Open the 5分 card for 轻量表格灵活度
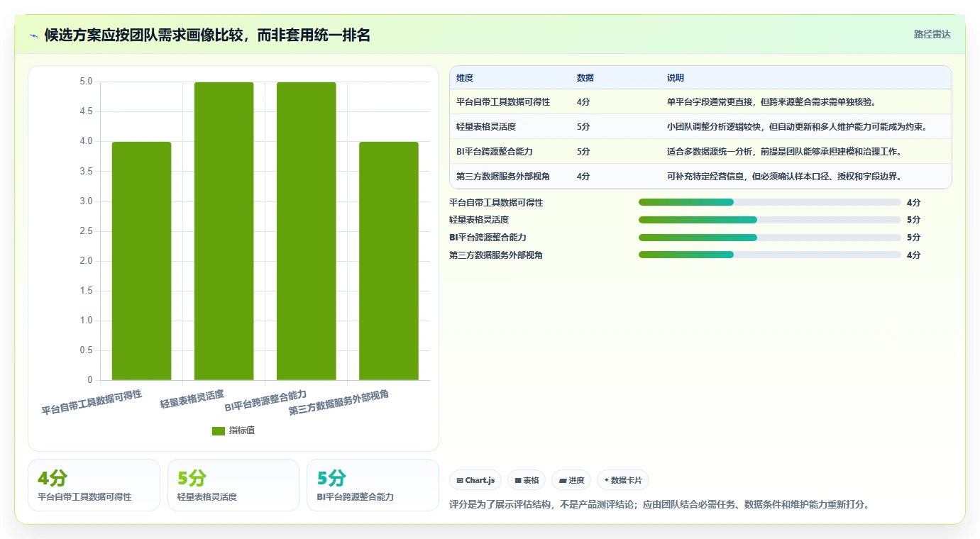 pyautogui.click(x=233, y=485)
